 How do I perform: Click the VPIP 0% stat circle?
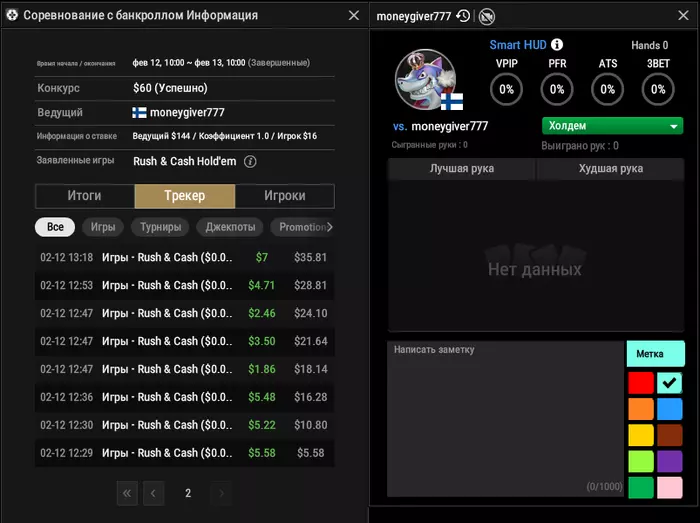click(x=506, y=90)
